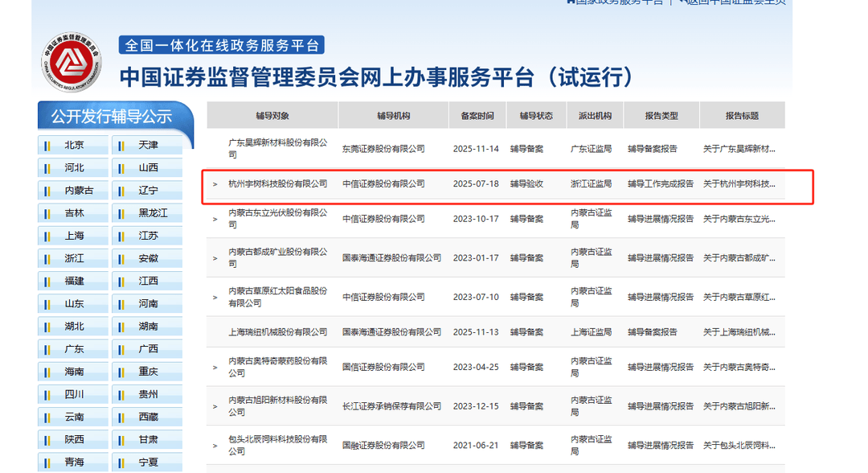Expand the 内蒙古草原红太阳食品 row arrow
Viewport: 868px width, 473px height.
click(215, 298)
